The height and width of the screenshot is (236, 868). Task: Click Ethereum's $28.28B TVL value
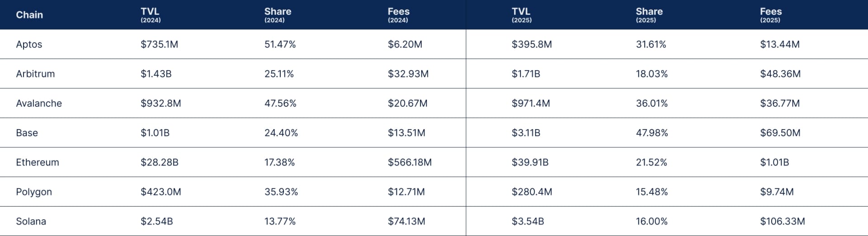160,162
